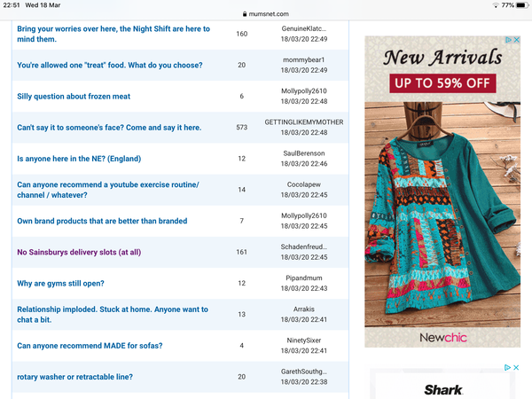Open thread 'Bring your worries over here'
The image size is (532, 399).
pos(113,34)
